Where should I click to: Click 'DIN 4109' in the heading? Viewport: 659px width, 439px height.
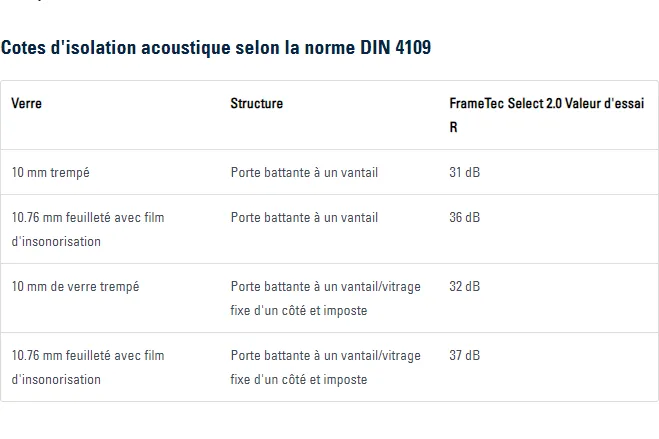click(399, 47)
